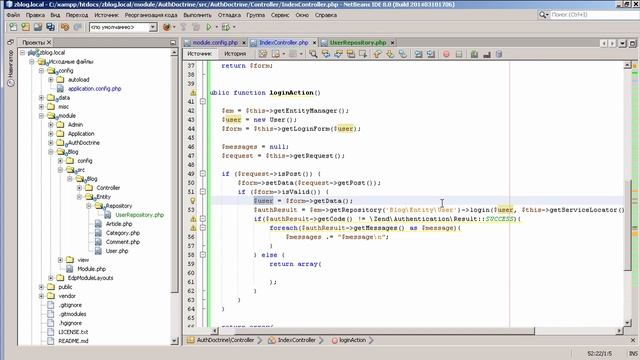This screenshot has height=360, width=640.
Task: Click Stop Macro Recording icon
Action: pyautogui.click(x=459, y=54)
